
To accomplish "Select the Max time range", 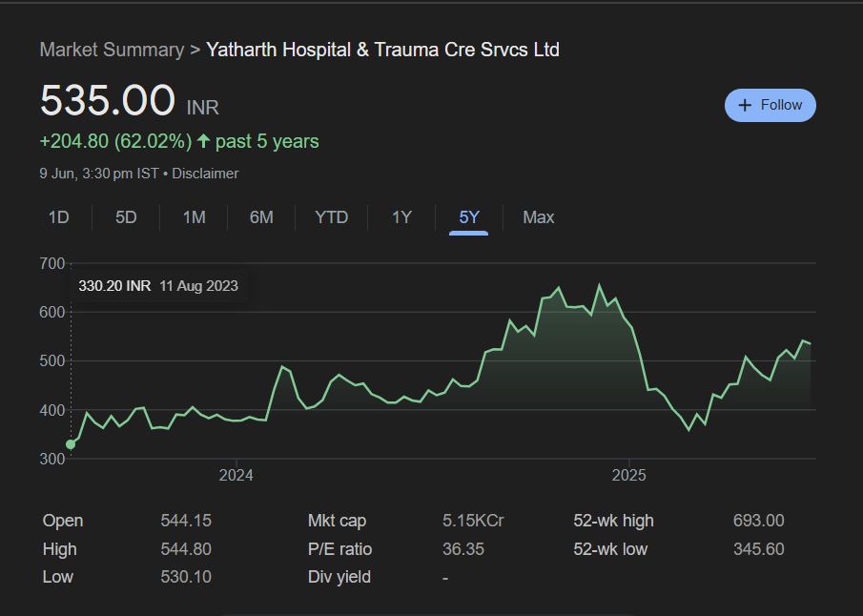I will pyautogui.click(x=538, y=217).
